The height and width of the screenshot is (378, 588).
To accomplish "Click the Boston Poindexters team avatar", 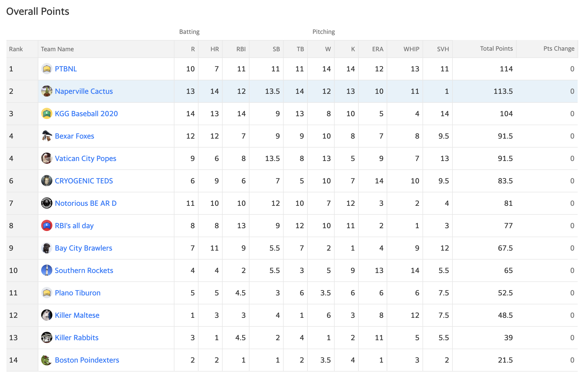I will [x=47, y=360].
